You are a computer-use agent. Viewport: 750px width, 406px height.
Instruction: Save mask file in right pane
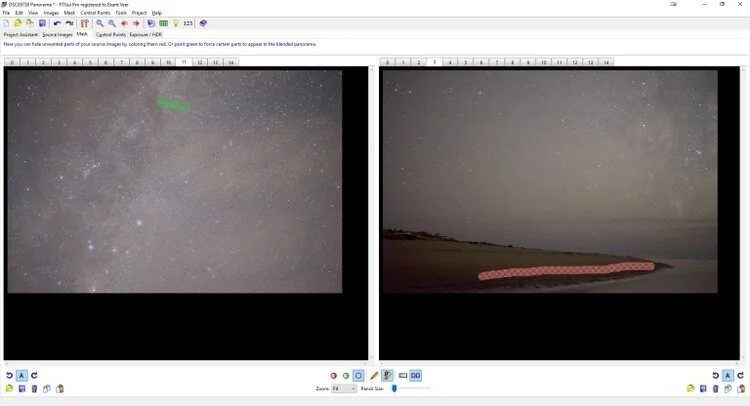click(x=703, y=389)
